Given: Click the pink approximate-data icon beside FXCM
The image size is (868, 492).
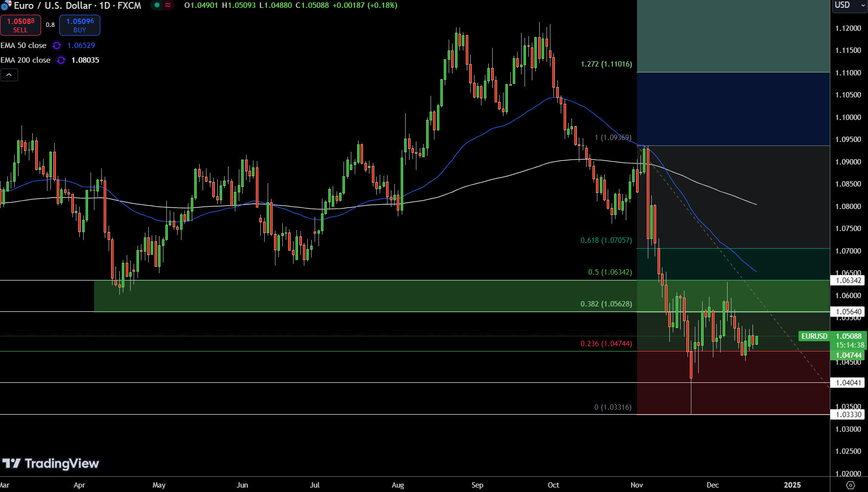Looking at the screenshot, I should click(x=168, y=5).
